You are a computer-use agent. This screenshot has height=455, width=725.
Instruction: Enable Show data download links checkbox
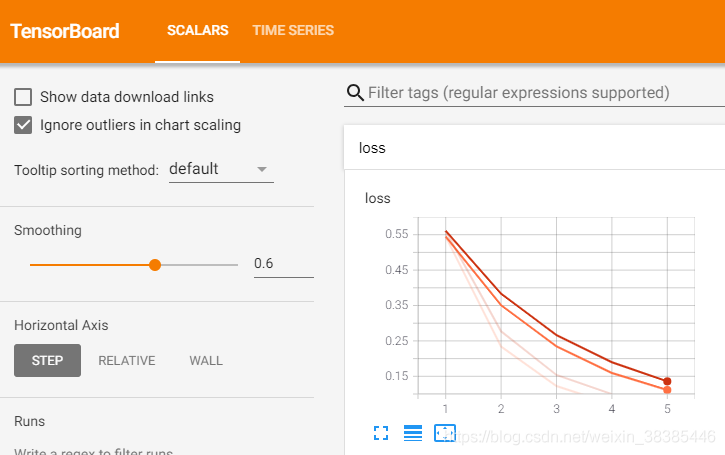tap(23, 97)
